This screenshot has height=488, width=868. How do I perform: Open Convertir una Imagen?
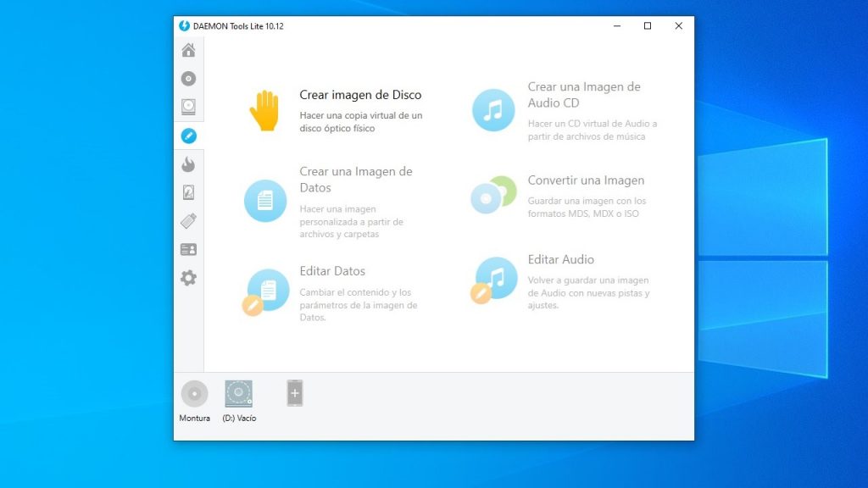click(x=586, y=180)
